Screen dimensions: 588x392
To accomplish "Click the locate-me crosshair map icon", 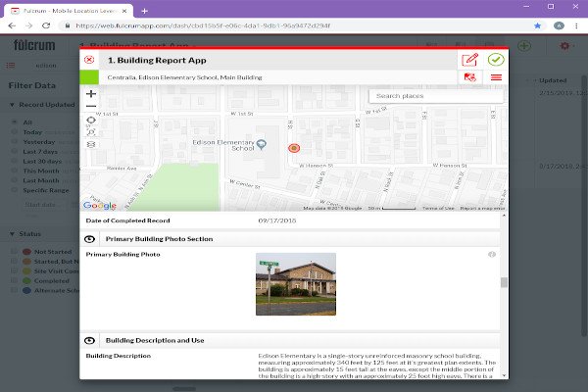I will tap(91, 121).
